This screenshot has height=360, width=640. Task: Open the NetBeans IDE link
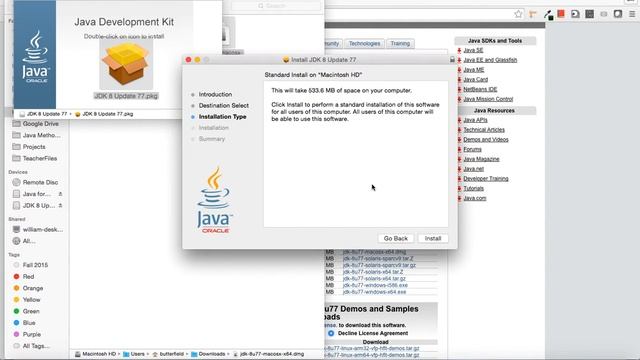point(480,89)
